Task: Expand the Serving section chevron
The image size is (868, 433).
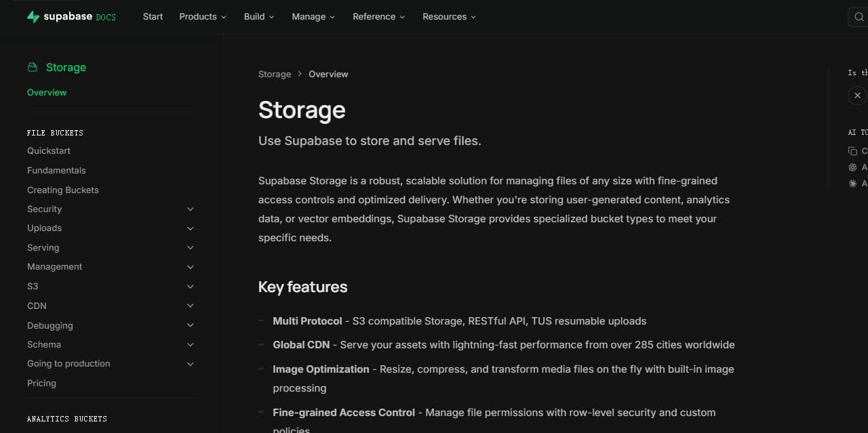Action: (191, 248)
